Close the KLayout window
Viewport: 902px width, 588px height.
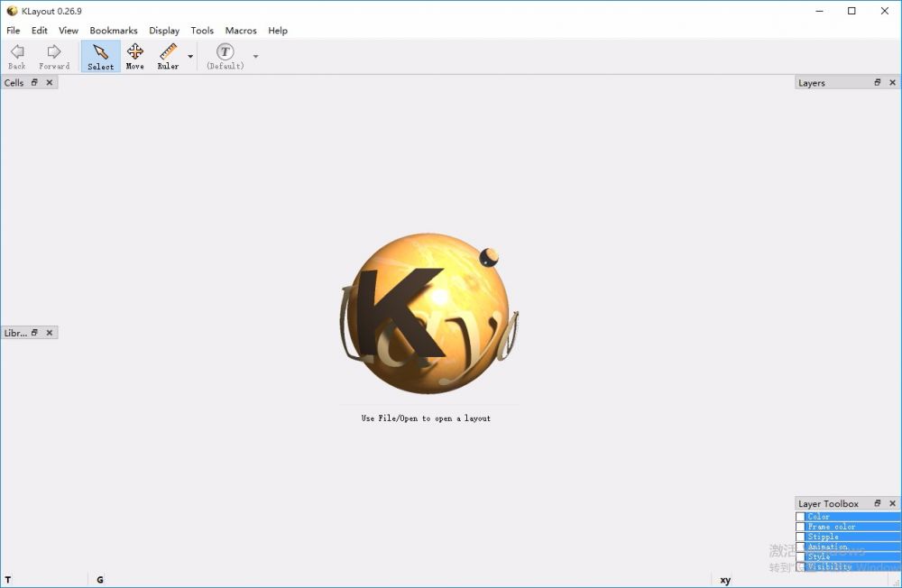click(885, 11)
